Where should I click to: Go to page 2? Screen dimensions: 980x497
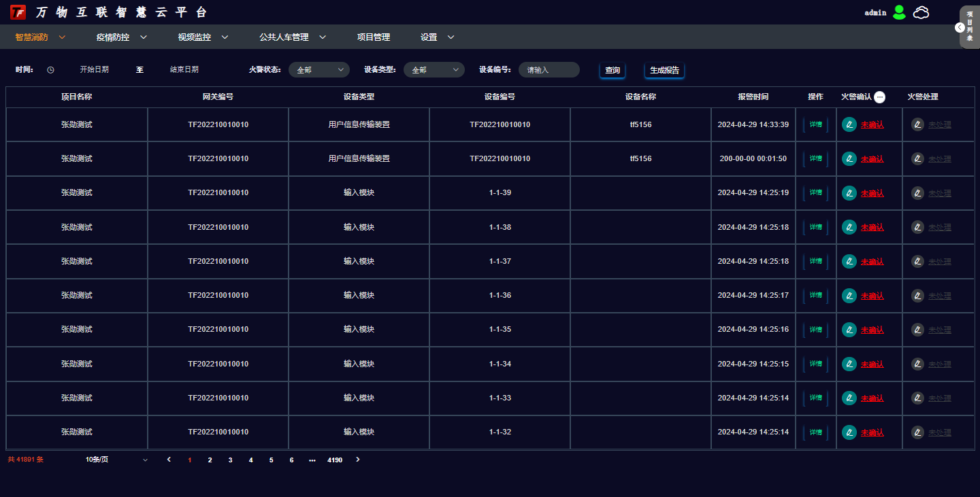(x=210, y=460)
